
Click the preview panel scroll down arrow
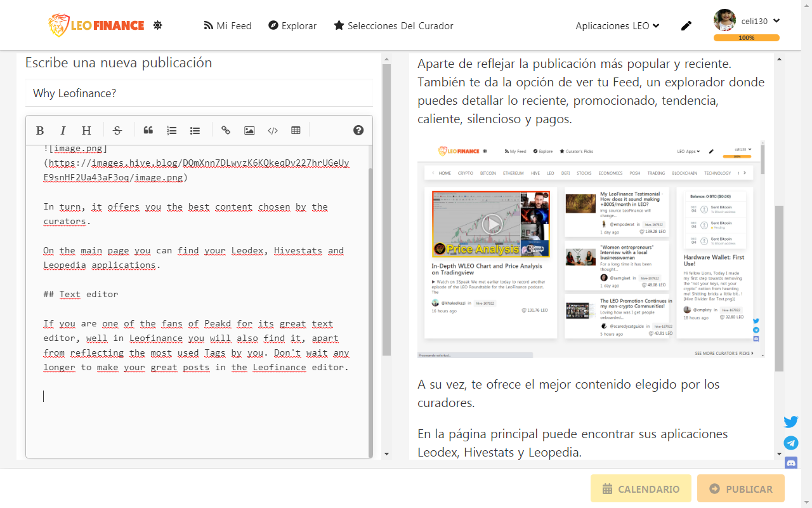(780, 454)
